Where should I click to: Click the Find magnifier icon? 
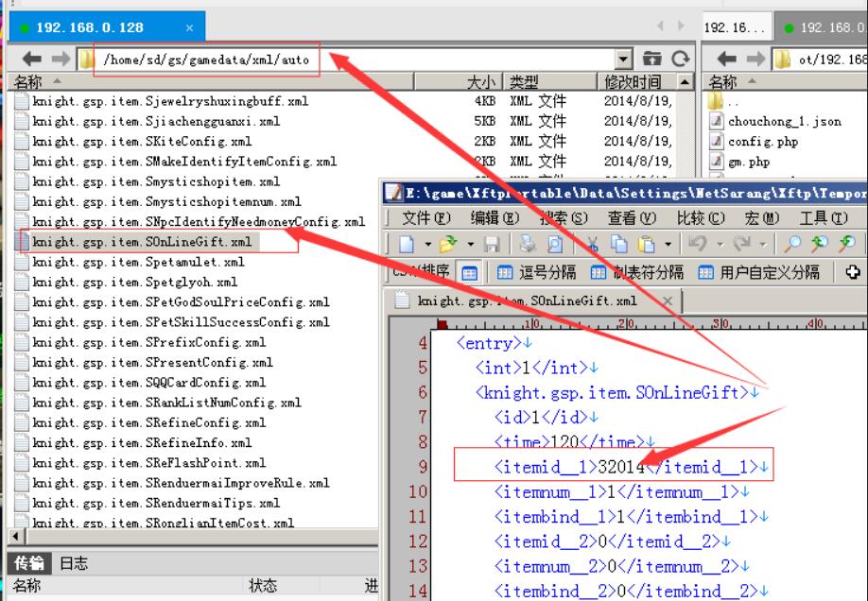[793, 245]
